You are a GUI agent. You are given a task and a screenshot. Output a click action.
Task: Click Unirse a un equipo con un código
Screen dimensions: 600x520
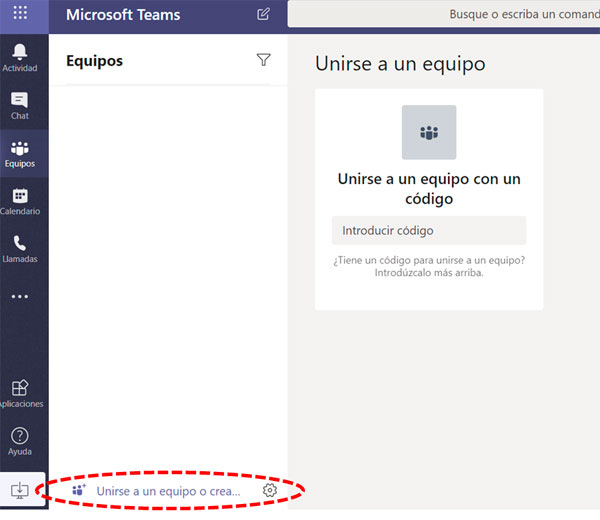[429, 189]
